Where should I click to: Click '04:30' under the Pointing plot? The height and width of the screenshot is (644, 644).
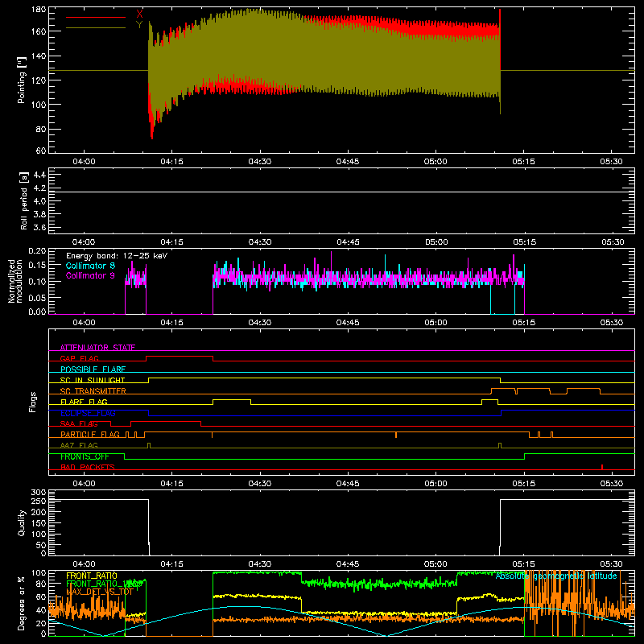[x=260, y=162]
